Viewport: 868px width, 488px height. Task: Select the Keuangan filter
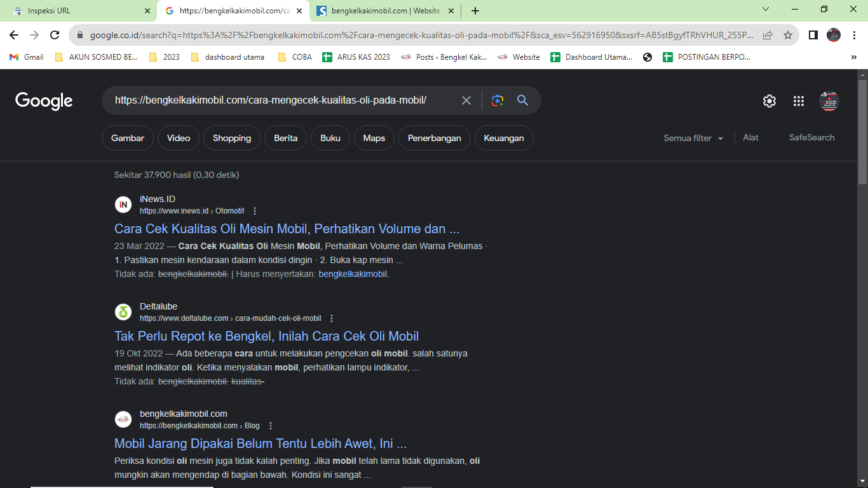click(504, 138)
